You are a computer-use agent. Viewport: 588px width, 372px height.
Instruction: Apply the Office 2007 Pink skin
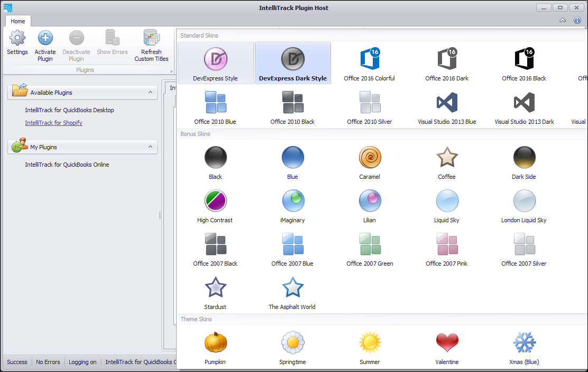447,249
